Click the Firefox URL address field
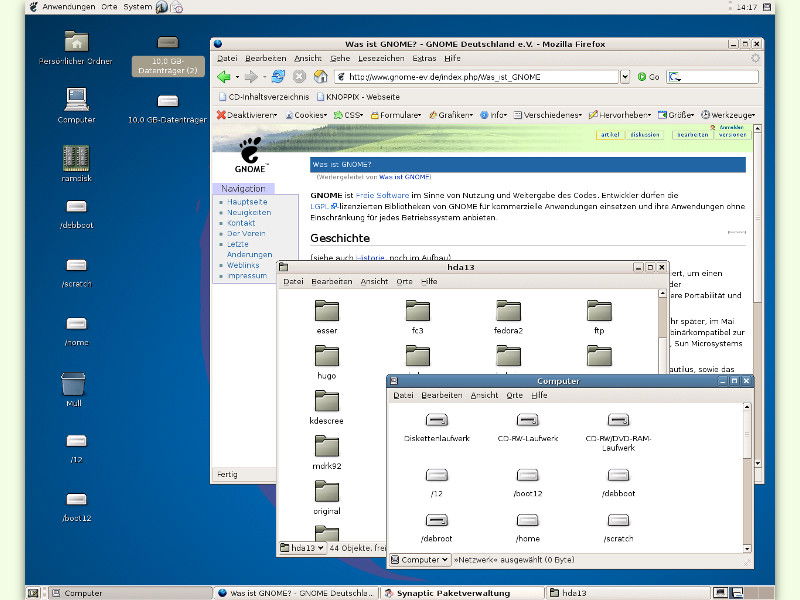 (x=477, y=77)
